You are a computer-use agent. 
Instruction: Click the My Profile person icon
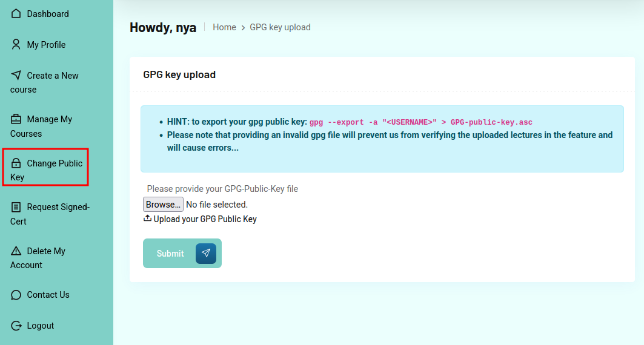(16, 45)
